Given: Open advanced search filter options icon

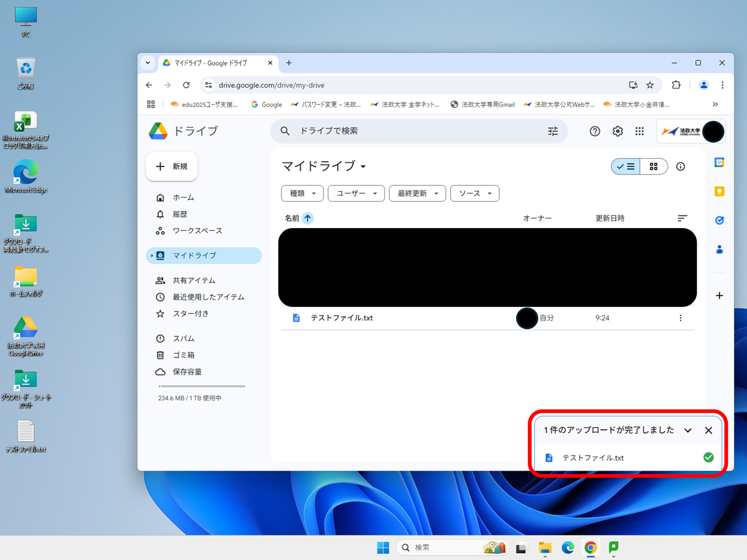Looking at the screenshot, I should pos(553,131).
